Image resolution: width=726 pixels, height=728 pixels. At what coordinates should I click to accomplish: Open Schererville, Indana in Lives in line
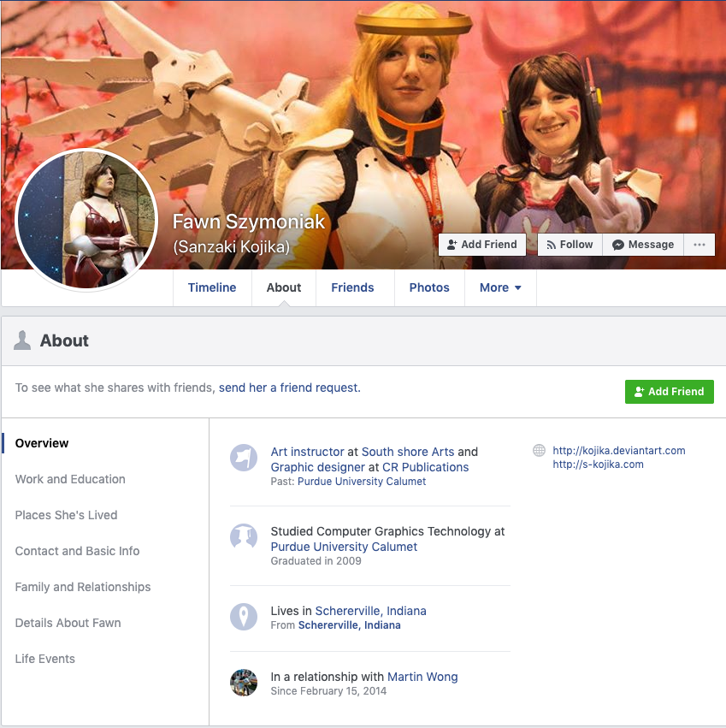tap(371, 611)
